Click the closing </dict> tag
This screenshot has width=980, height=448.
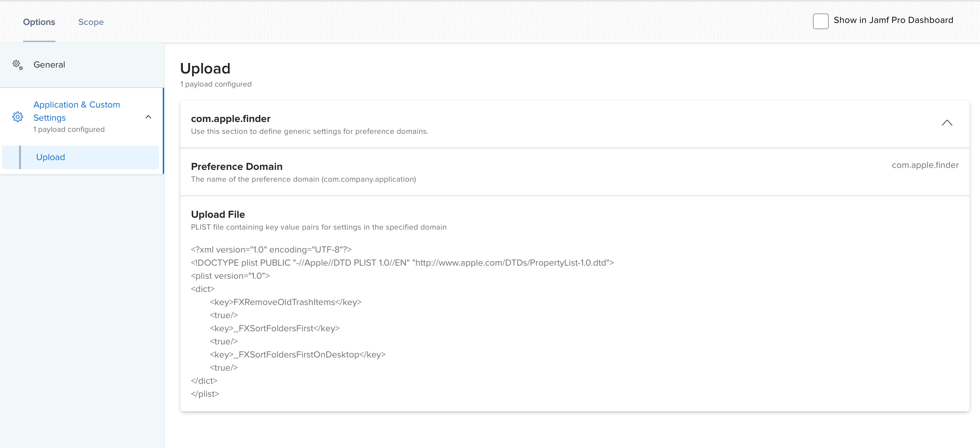coord(204,381)
